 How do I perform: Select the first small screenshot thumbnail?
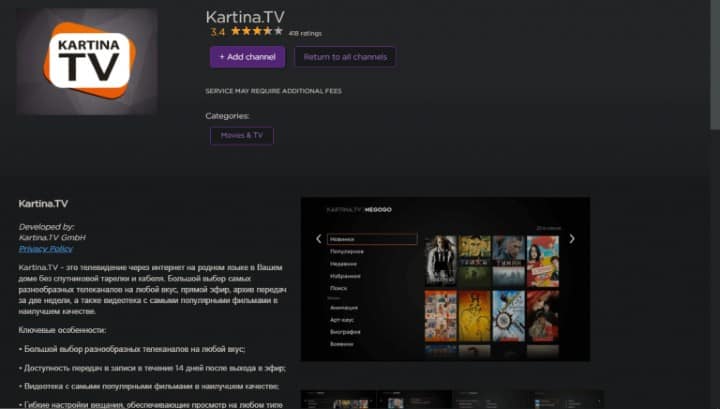[338, 400]
